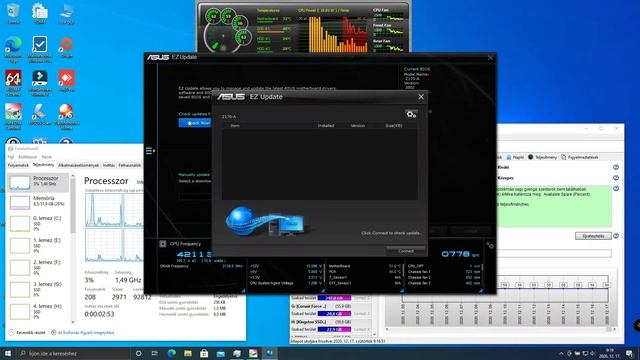Click taskbar search box

point(73,353)
